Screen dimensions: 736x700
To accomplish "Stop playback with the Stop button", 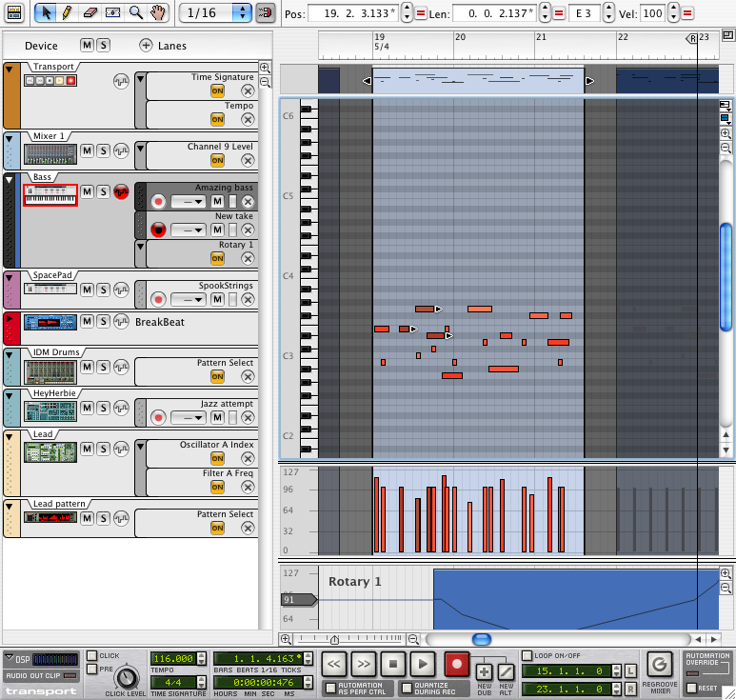I will [393, 664].
